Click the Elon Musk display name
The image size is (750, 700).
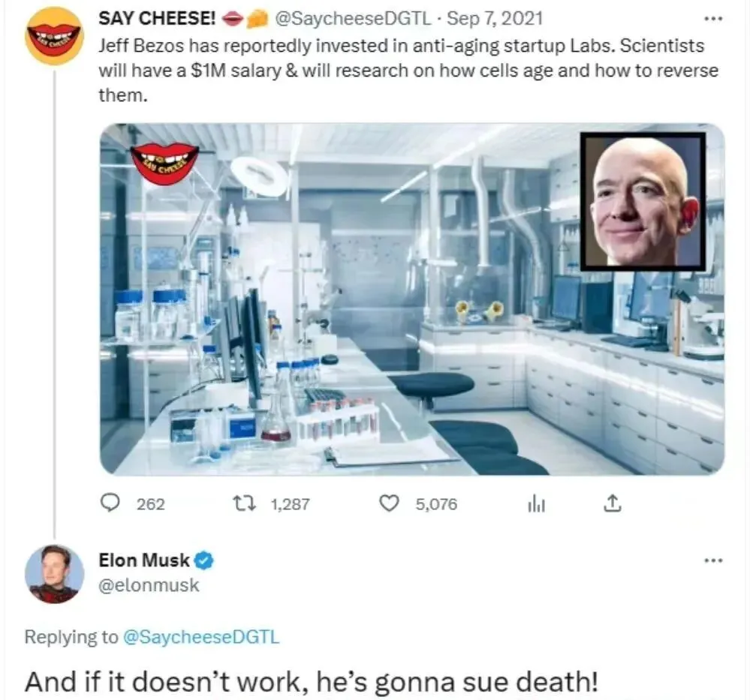pos(145,560)
